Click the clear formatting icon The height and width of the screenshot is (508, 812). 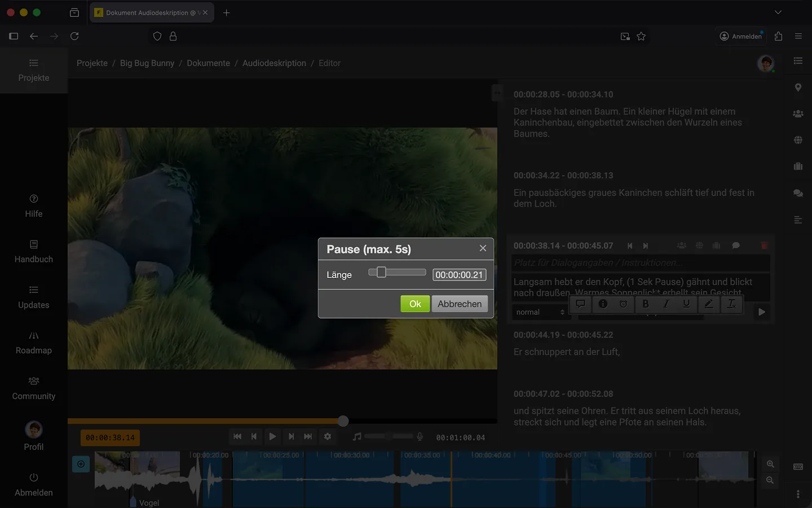pyautogui.click(x=731, y=304)
